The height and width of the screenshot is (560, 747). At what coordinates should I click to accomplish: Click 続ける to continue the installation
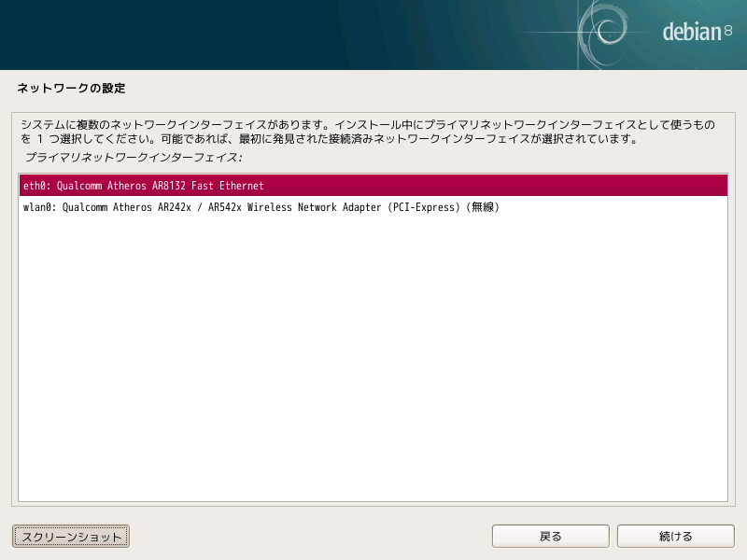coord(675,537)
